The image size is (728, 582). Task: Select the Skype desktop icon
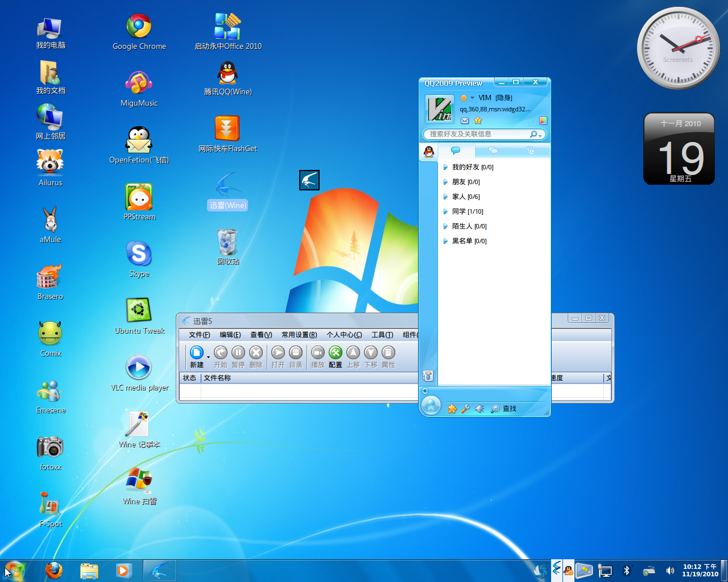click(139, 259)
